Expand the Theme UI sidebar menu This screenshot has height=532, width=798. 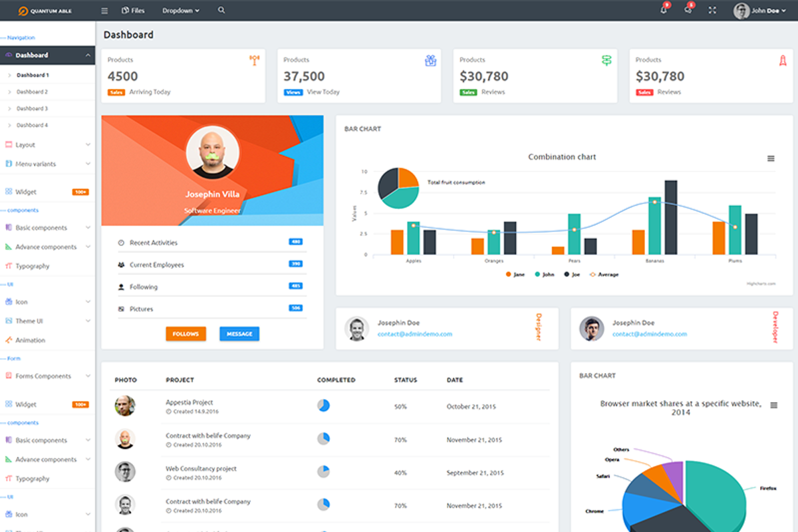click(x=47, y=321)
